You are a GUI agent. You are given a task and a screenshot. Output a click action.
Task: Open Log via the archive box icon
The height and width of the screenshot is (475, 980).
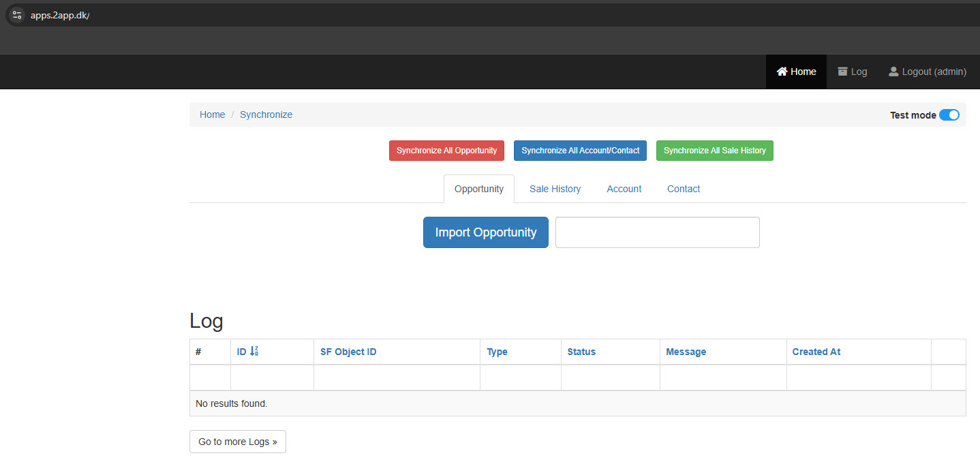point(842,72)
